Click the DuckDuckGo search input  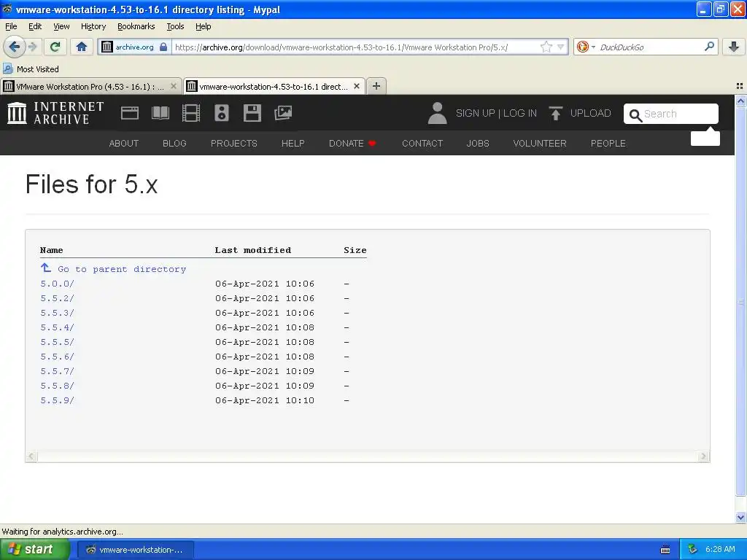(x=650, y=47)
